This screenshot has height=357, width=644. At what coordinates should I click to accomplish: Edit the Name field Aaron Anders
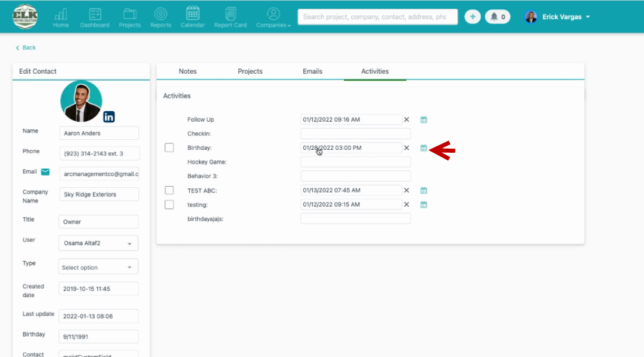[99, 133]
